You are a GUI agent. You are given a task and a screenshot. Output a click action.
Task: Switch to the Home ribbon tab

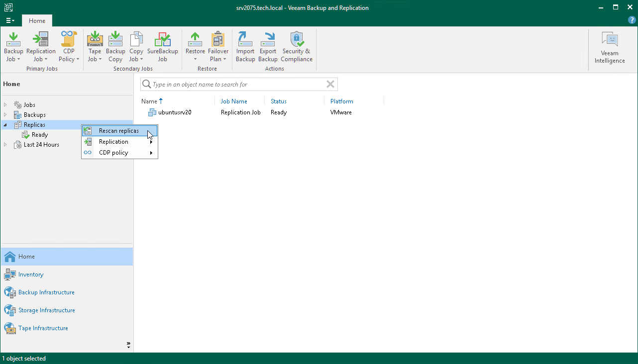click(x=37, y=21)
